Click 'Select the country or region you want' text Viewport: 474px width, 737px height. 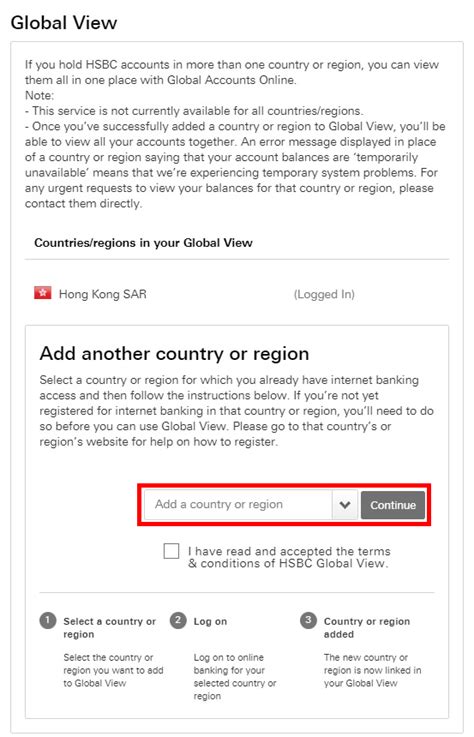click(113, 670)
